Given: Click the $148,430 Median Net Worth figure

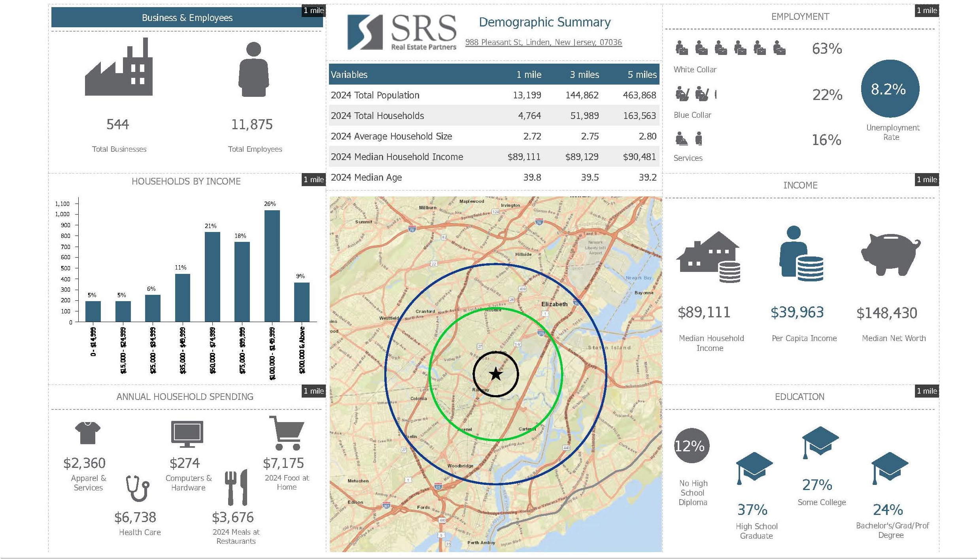Looking at the screenshot, I should click(886, 313).
